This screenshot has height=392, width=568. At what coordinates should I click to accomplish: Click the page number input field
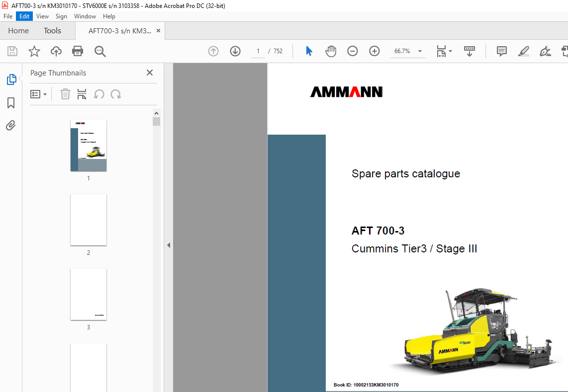click(258, 51)
